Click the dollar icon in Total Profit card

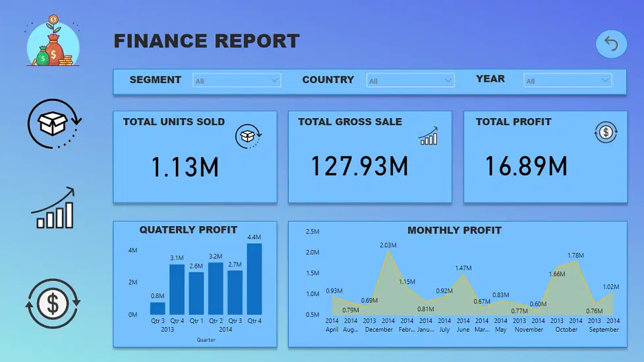point(606,133)
